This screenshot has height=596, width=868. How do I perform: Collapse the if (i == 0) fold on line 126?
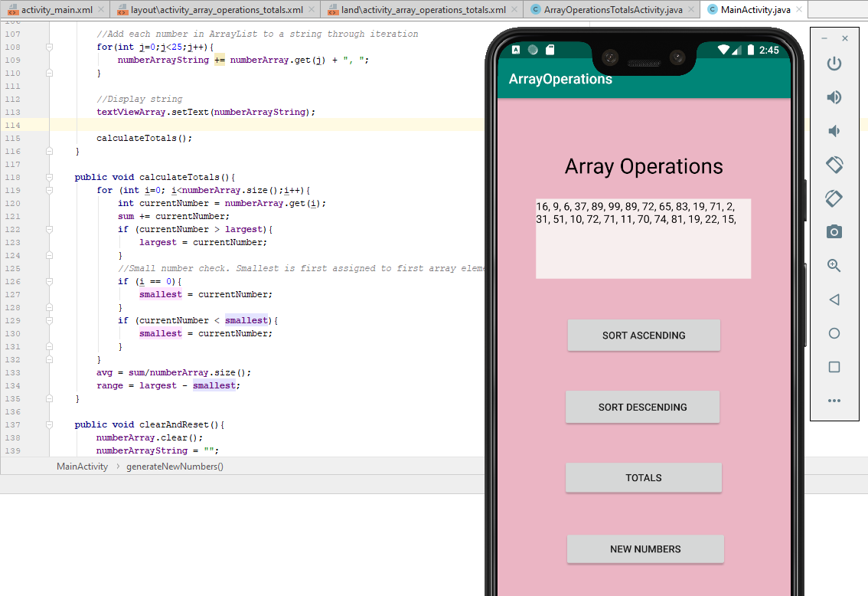[x=49, y=281]
